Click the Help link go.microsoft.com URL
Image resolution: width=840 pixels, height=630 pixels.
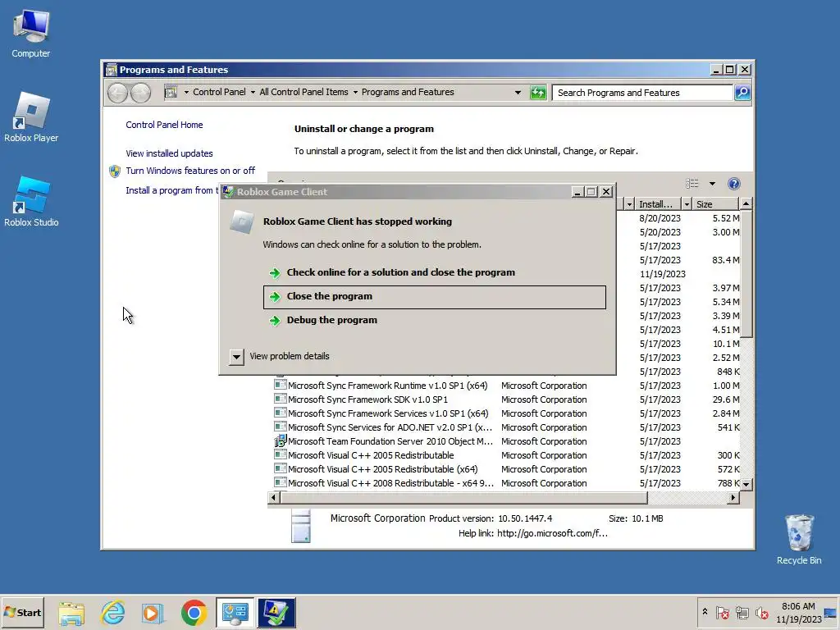pos(552,533)
